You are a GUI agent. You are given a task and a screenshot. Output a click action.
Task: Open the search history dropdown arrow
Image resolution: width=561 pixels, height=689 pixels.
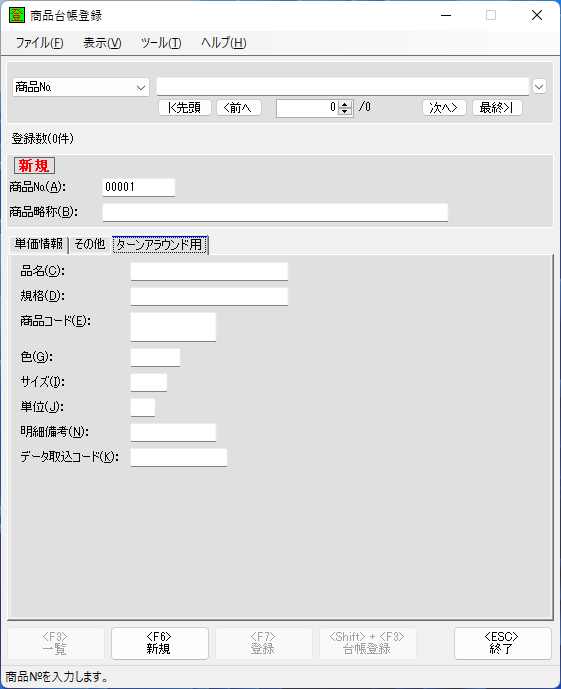pos(539,87)
